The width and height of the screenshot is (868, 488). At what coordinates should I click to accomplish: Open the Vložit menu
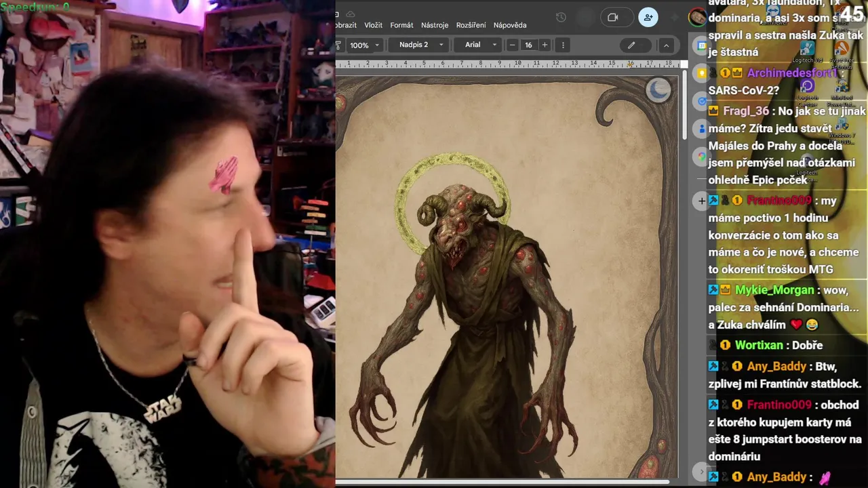tap(373, 25)
